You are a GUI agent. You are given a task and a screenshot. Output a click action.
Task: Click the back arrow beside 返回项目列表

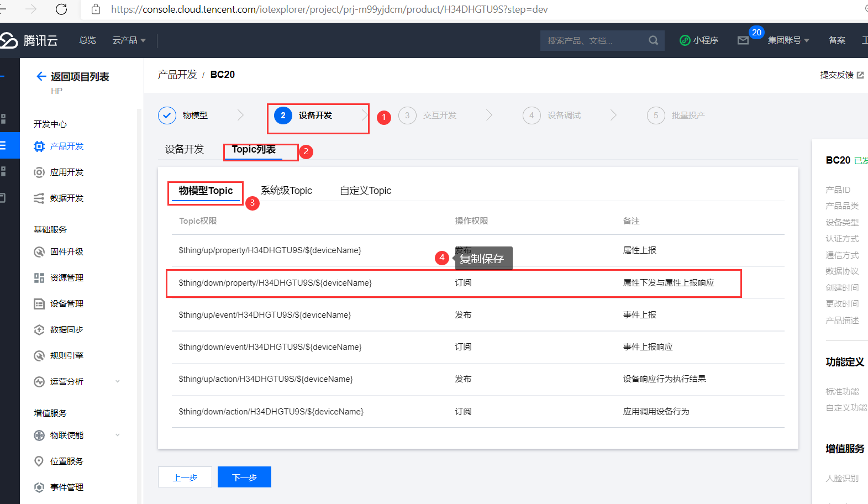[x=41, y=76]
